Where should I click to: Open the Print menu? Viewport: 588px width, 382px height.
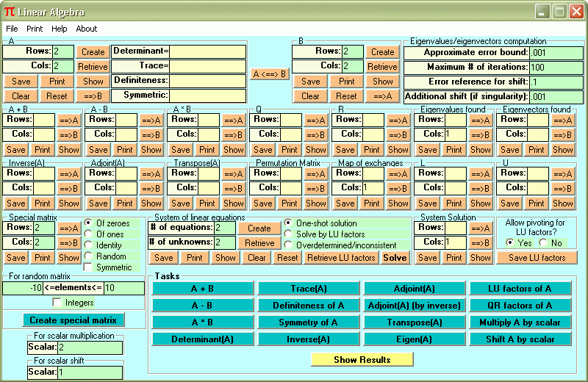point(35,29)
